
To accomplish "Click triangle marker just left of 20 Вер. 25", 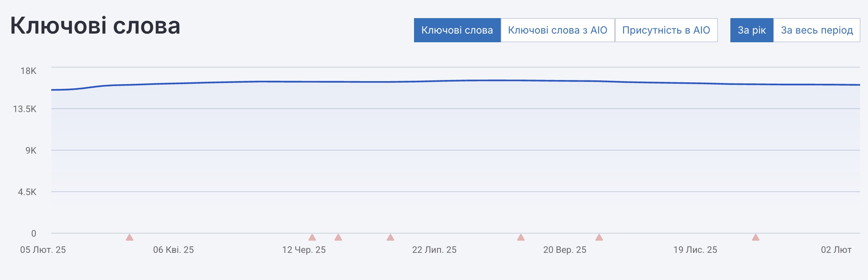I will (x=521, y=237).
